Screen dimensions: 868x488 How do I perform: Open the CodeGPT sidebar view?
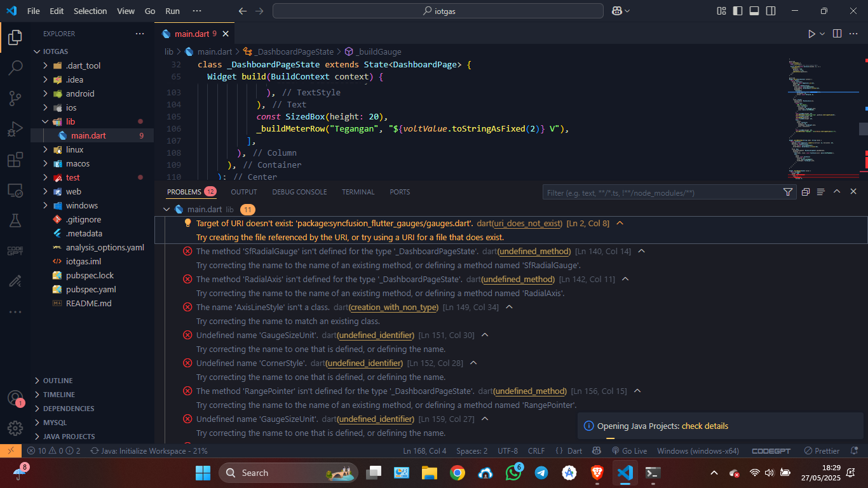coord(15,250)
